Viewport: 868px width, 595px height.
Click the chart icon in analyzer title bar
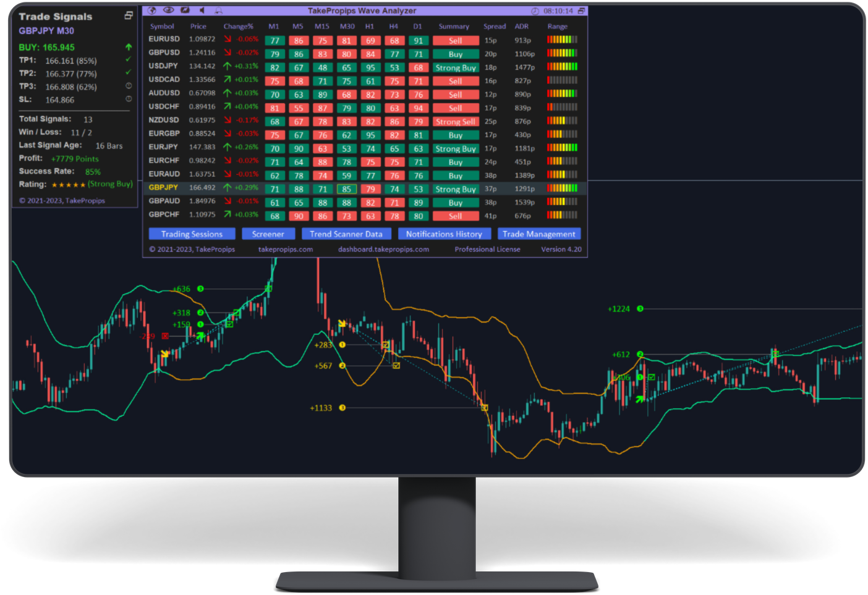(x=185, y=11)
